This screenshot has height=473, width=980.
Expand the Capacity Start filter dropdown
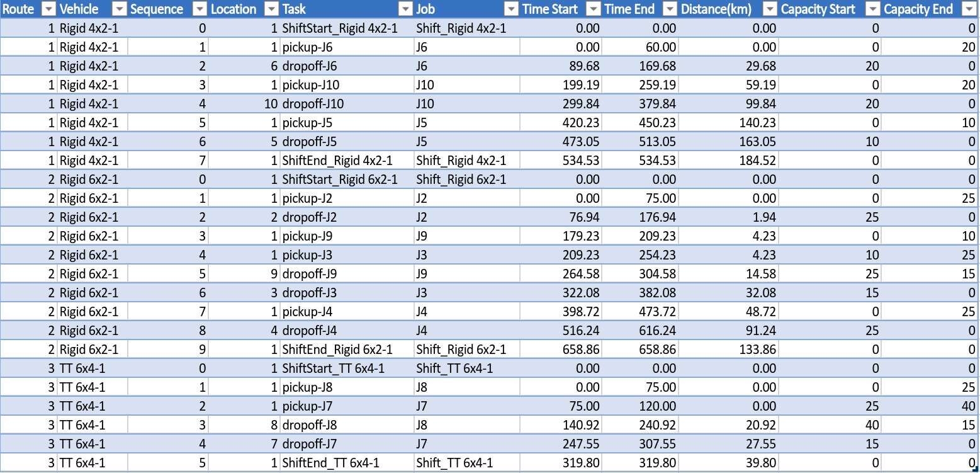point(872,9)
